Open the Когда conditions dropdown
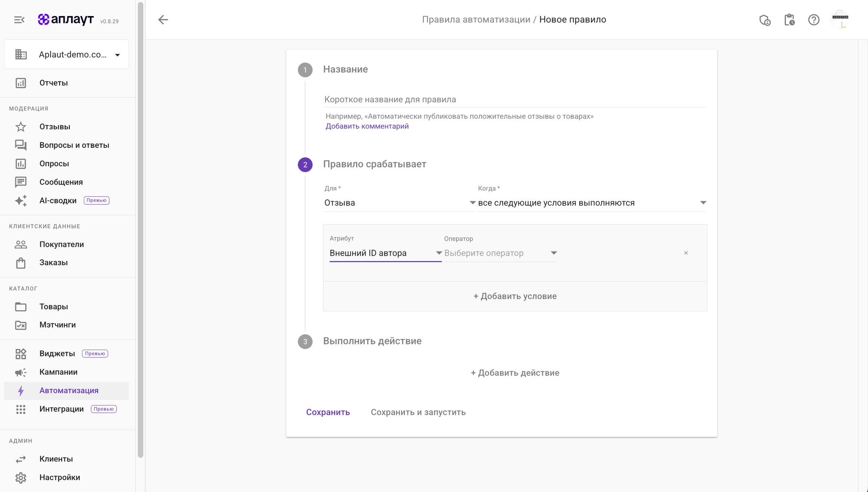This screenshot has height=492, width=868. pyautogui.click(x=592, y=203)
